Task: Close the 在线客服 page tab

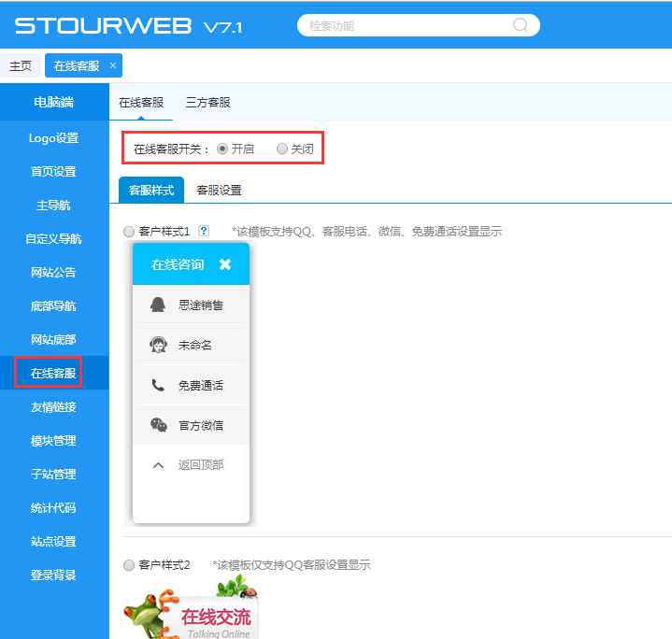Action: tap(113, 65)
